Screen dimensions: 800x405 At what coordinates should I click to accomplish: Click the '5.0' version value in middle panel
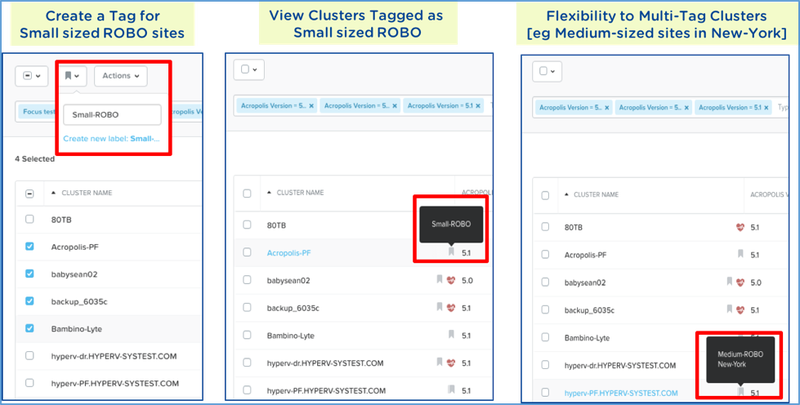(x=467, y=280)
